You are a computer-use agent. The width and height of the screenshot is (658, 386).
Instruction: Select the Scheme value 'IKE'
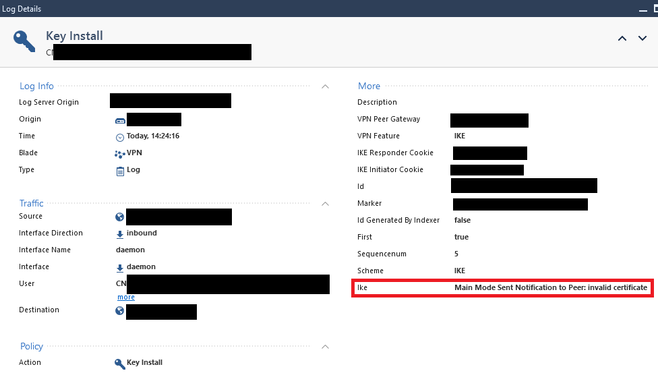(460, 271)
